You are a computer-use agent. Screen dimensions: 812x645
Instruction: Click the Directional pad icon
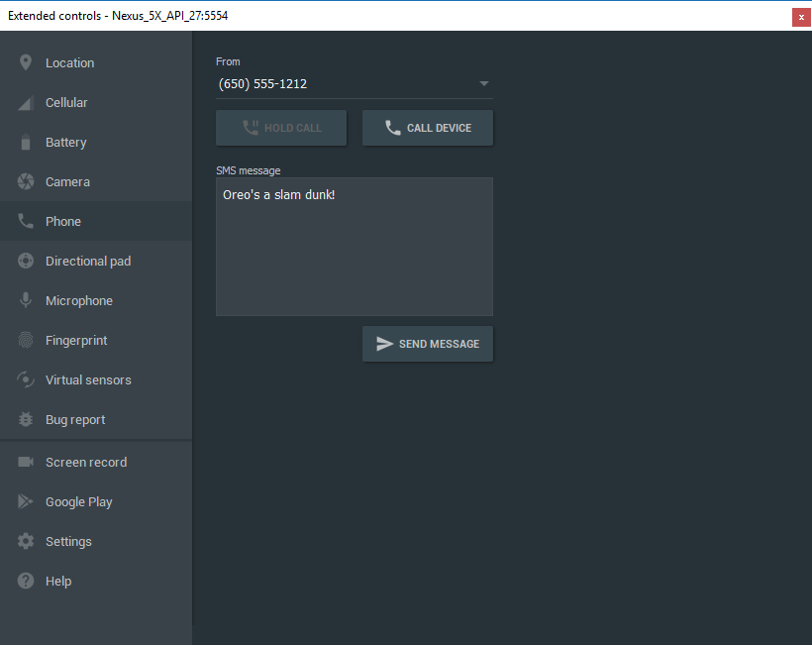pyautogui.click(x=26, y=261)
